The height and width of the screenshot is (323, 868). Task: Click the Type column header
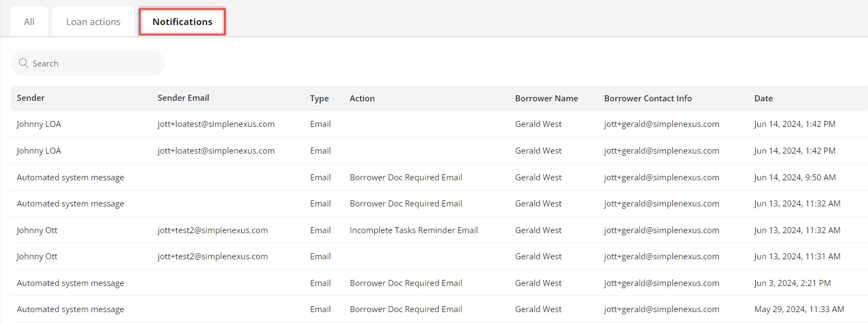coord(319,99)
